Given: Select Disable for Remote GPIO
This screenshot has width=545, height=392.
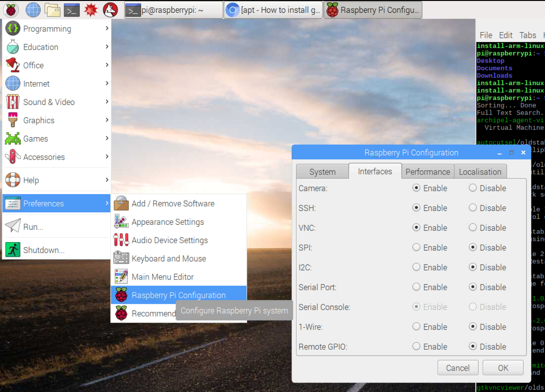Looking at the screenshot, I should 473,346.
